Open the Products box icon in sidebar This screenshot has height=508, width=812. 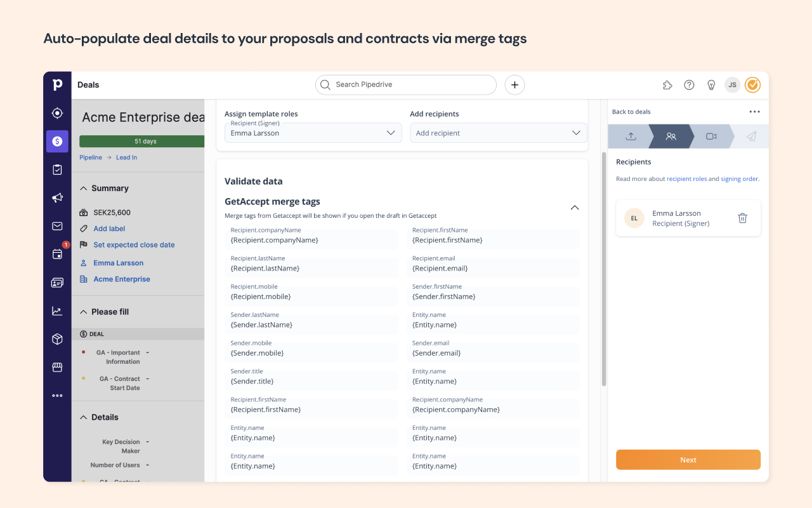pyautogui.click(x=57, y=338)
